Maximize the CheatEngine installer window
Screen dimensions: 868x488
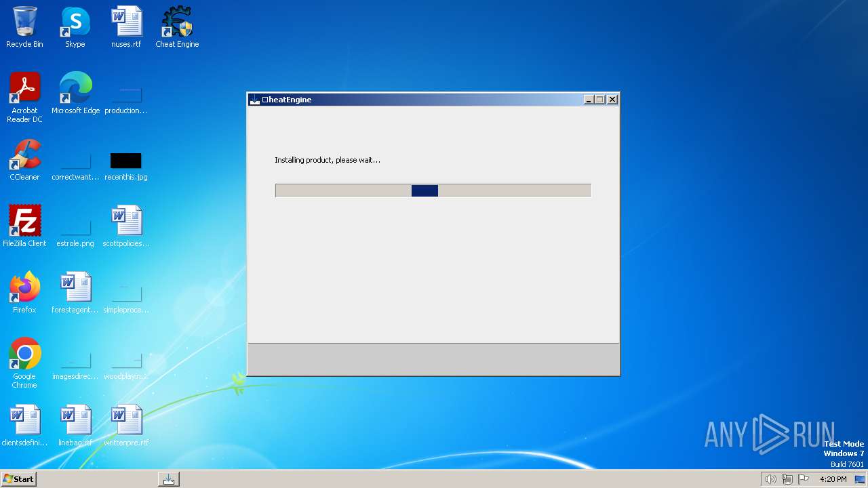(x=600, y=100)
